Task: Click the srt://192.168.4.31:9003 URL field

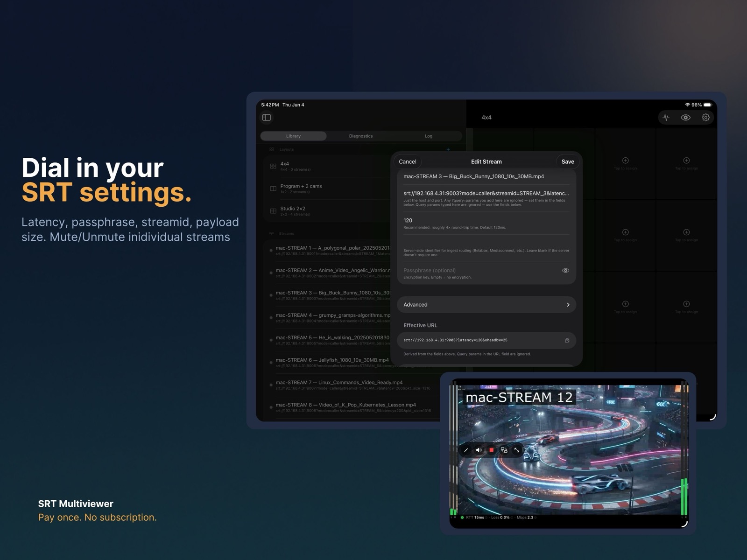Action: click(x=486, y=193)
